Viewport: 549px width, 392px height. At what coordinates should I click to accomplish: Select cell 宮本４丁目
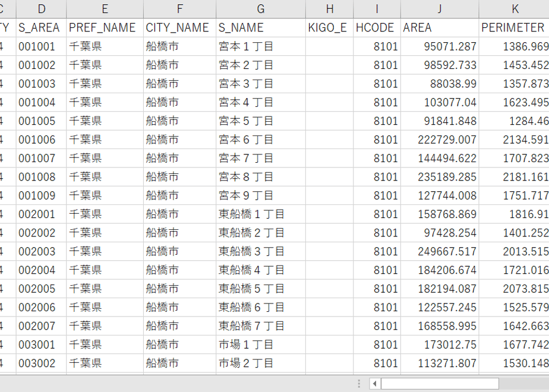[x=261, y=102]
